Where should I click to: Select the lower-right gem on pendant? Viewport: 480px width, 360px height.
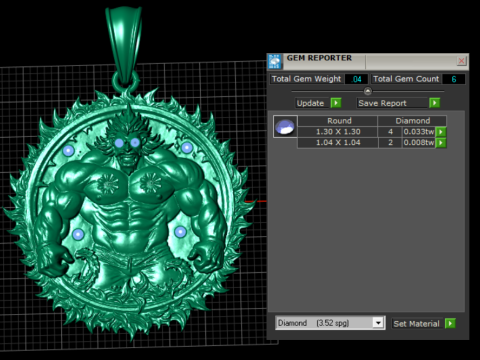(x=180, y=232)
